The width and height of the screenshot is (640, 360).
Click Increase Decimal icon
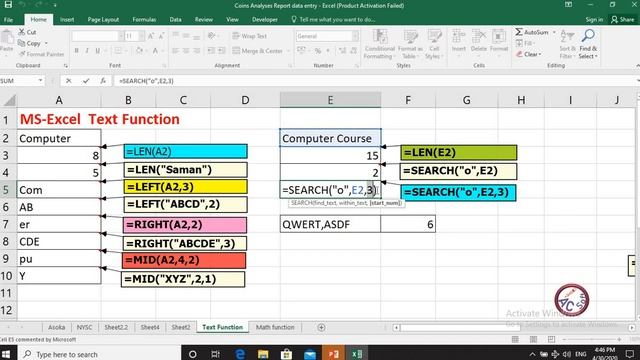[x=342, y=51]
